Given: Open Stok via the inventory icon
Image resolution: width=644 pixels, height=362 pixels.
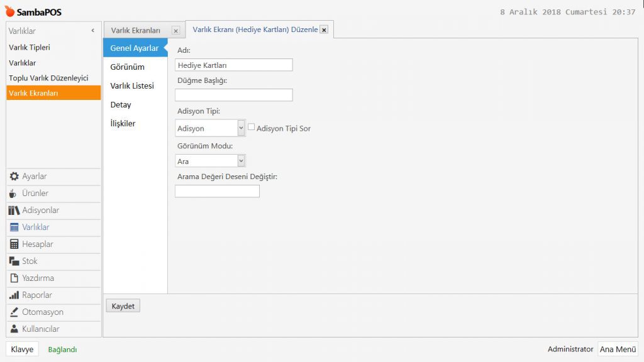Looking at the screenshot, I should (14, 261).
